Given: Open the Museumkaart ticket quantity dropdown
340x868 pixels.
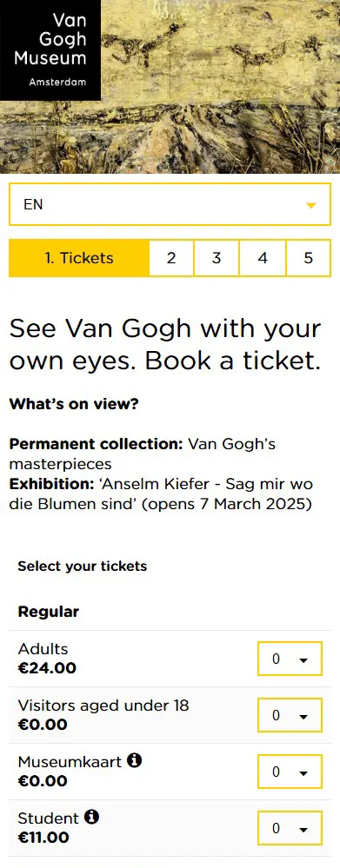Looking at the screenshot, I should pyautogui.click(x=290, y=772).
